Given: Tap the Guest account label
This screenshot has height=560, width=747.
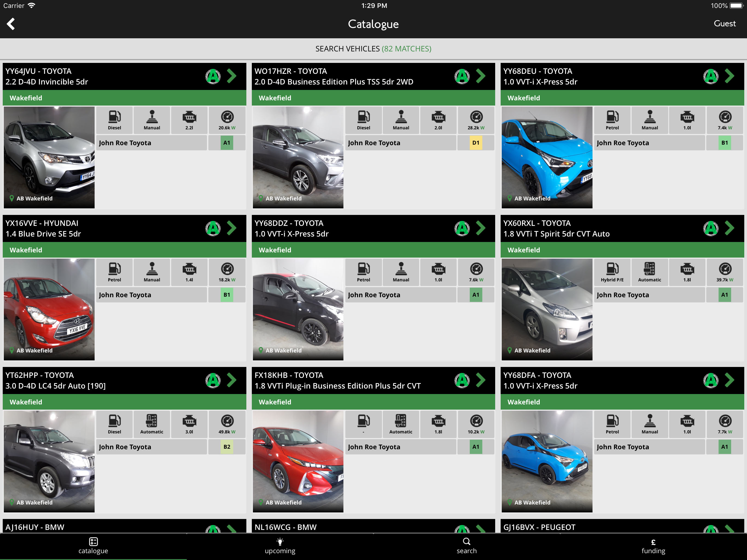Looking at the screenshot, I should [724, 24].
